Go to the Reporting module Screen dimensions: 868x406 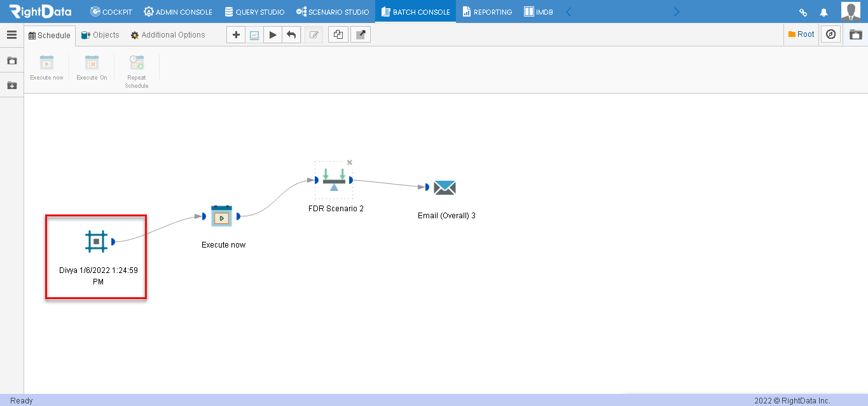pyautogui.click(x=486, y=12)
